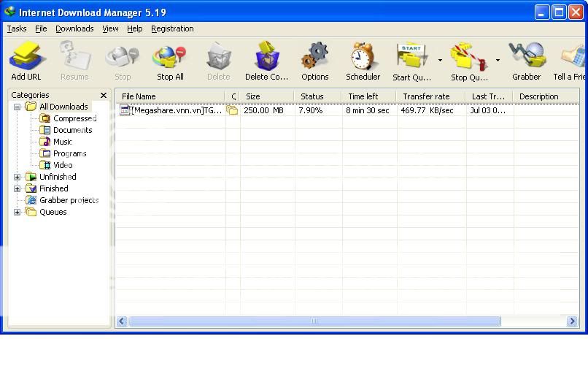Select the Finished category
588x374 pixels.
54,188
